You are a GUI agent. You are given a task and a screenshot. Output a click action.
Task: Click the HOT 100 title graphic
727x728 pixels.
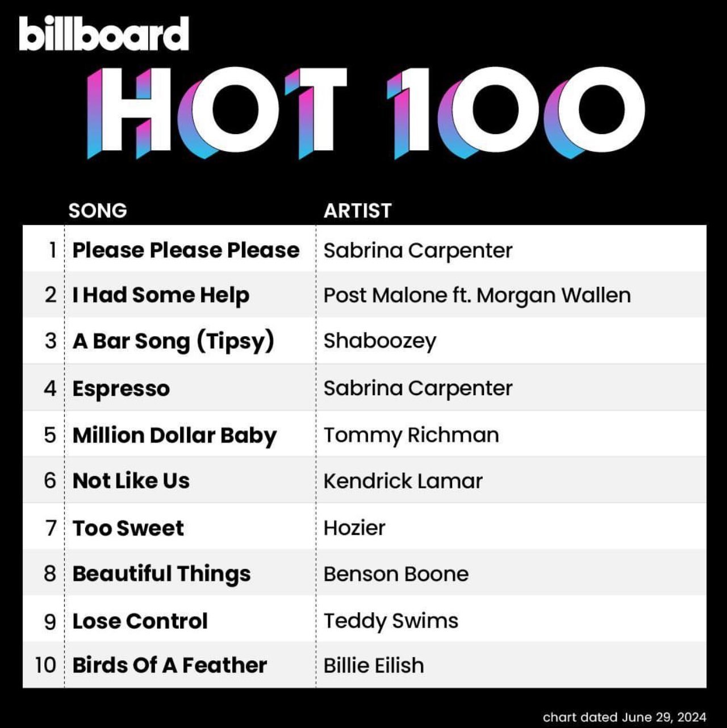point(366,112)
